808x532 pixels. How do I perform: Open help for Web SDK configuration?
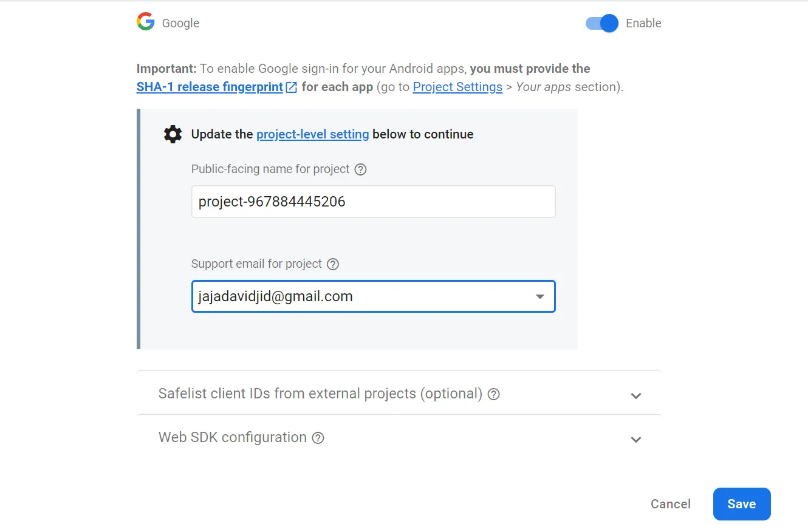point(318,437)
